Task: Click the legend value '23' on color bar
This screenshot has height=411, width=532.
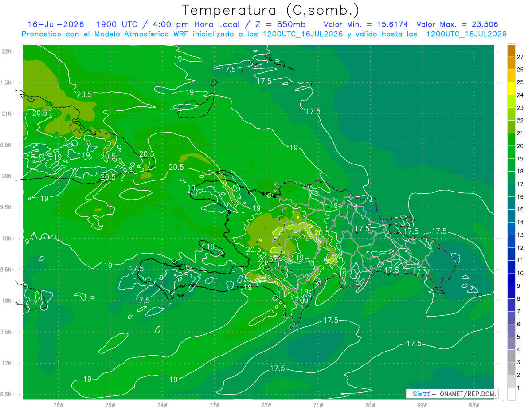Action: tap(520, 108)
